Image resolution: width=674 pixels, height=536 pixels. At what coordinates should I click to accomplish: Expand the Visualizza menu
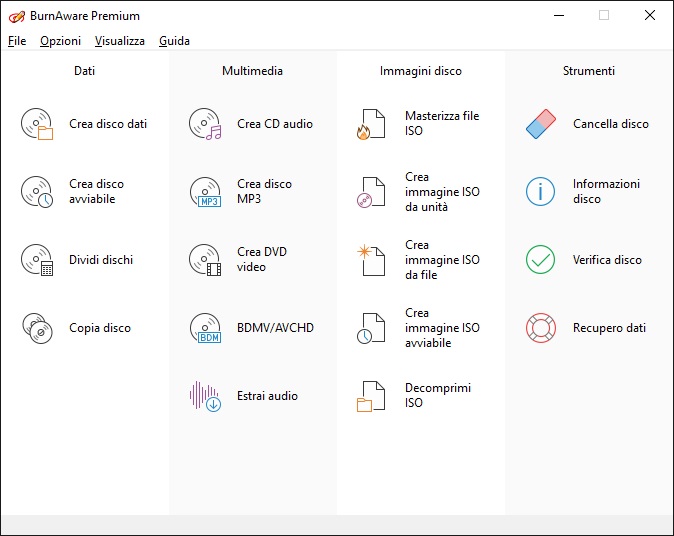tap(120, 41)
